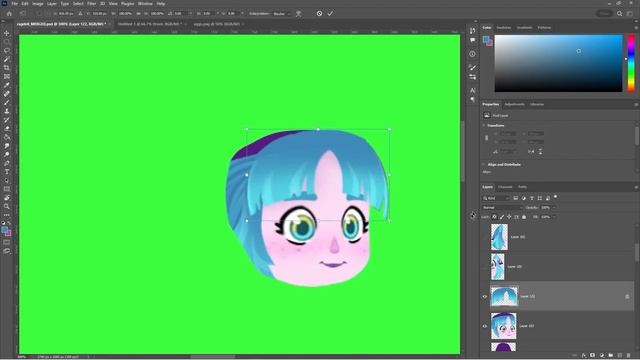640x360 pixels.
Task: Click the foreground color swatch in toolbar
Action: pos(4,230)
